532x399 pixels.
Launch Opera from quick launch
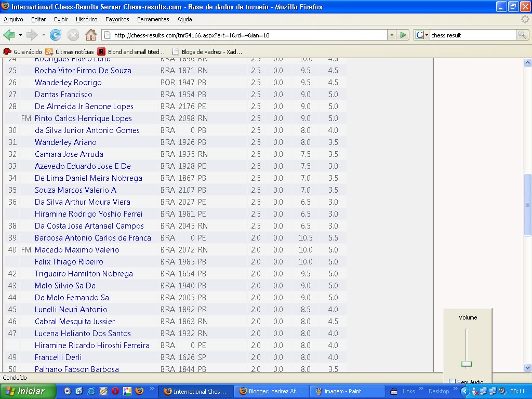115,391
